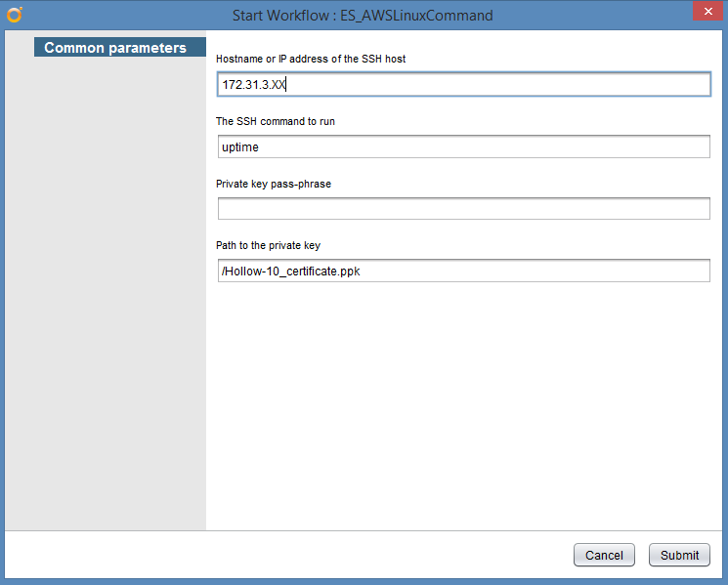Place cursor on the 172.31.3.XX text
The image size is (728, 585).
253,85
